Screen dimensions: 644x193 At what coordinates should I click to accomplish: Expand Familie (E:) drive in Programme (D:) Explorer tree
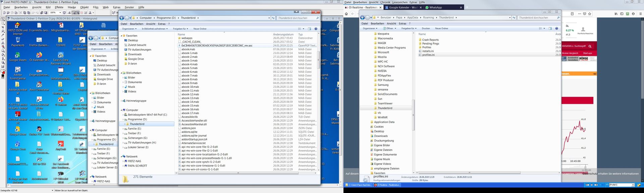(x=123, y=129)
